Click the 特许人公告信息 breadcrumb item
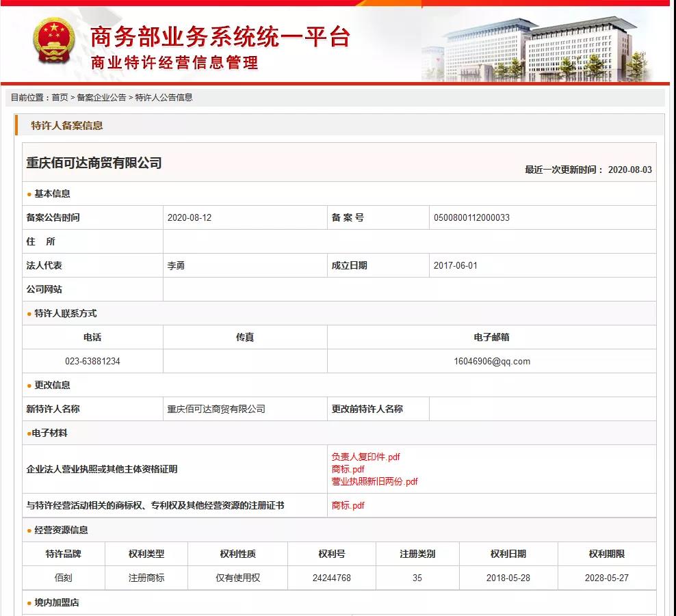This screenshot has height=616, width=676. coord(164,98)
